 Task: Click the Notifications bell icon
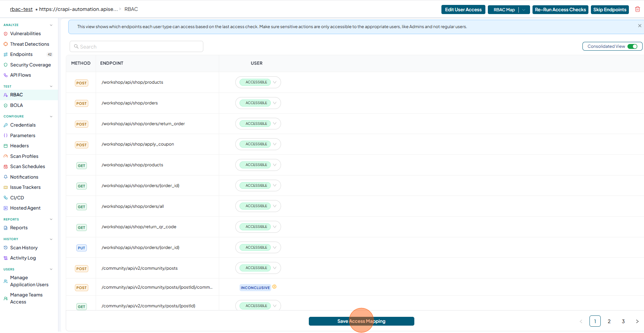tap(6, 177)
